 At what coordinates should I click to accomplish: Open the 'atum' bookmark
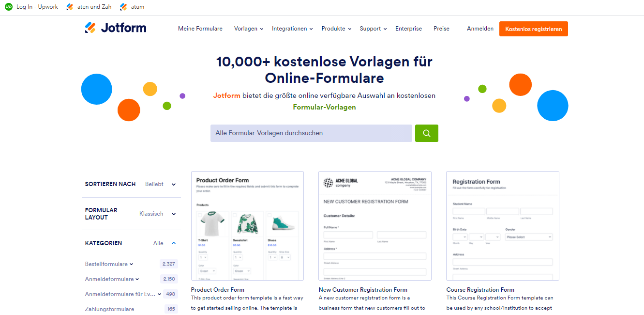(132, 7)
